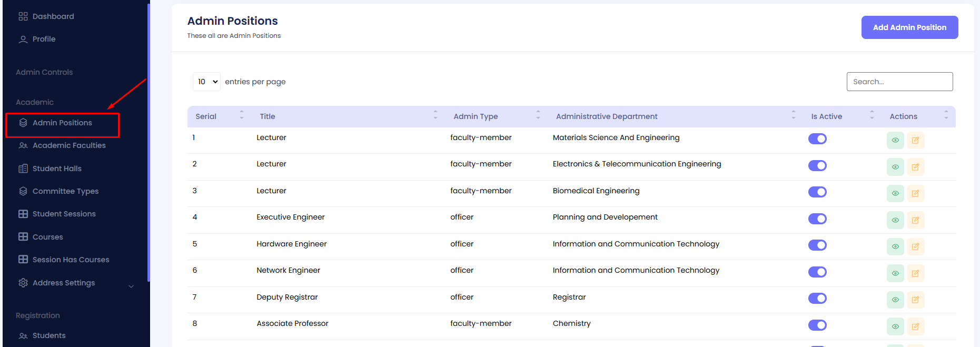
Task: Click the view eye icon for Lecturer row 1
Action: point(895,140)
